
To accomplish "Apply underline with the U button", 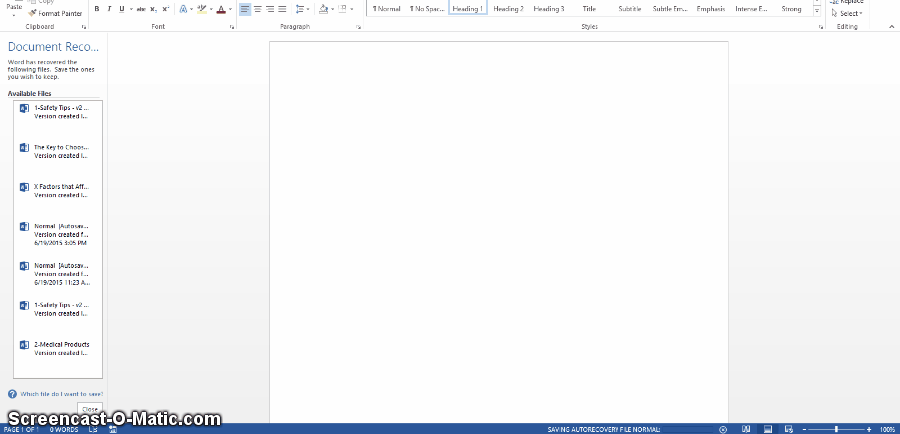I will pos(122,9).
